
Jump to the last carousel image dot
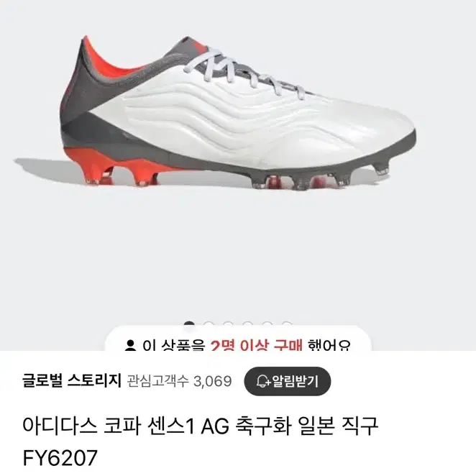click(x=287, y=324)
